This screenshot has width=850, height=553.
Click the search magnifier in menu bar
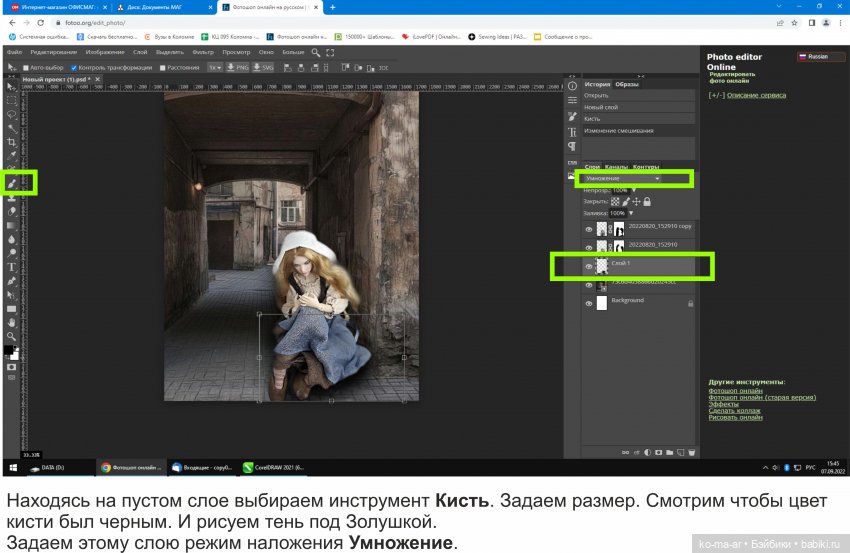[315, 53]
